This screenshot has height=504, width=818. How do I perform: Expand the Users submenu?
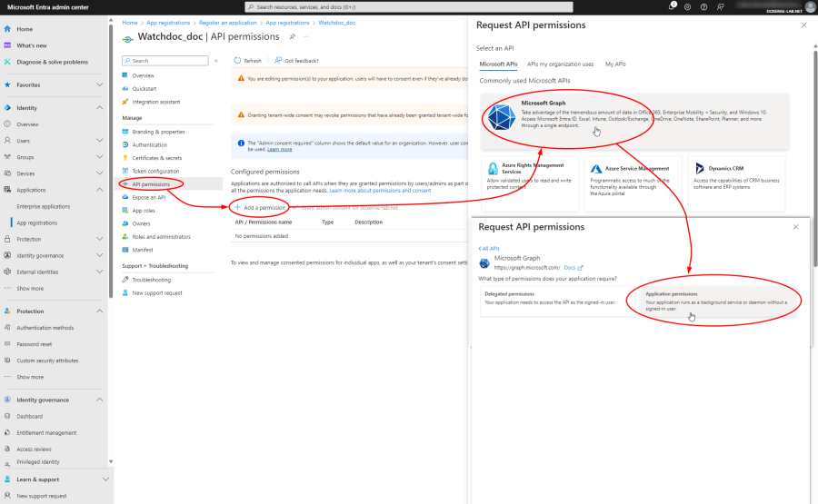100,141
